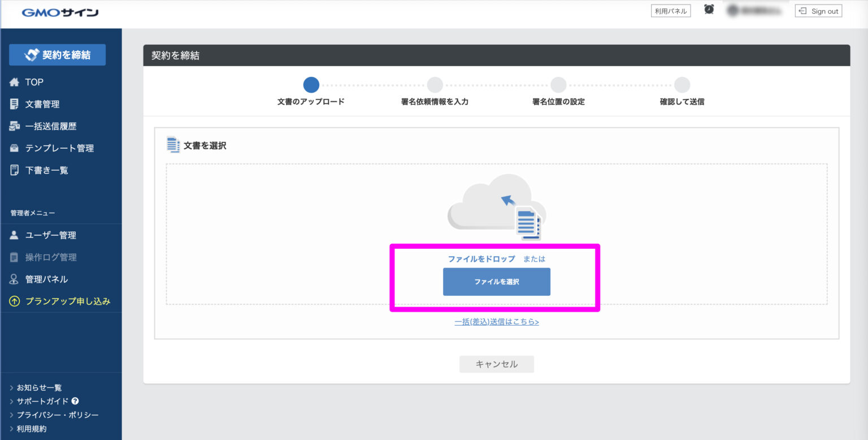Click the document icon for 文書管理
Screen dimensions: 868x440
tap(15, 104)
